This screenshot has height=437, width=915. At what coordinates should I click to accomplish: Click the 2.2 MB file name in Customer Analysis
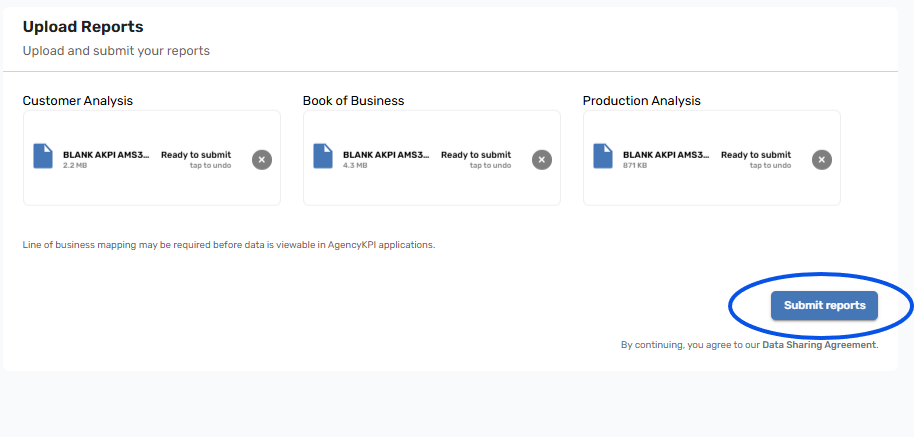pyautogui.click(x=106, y=155)
